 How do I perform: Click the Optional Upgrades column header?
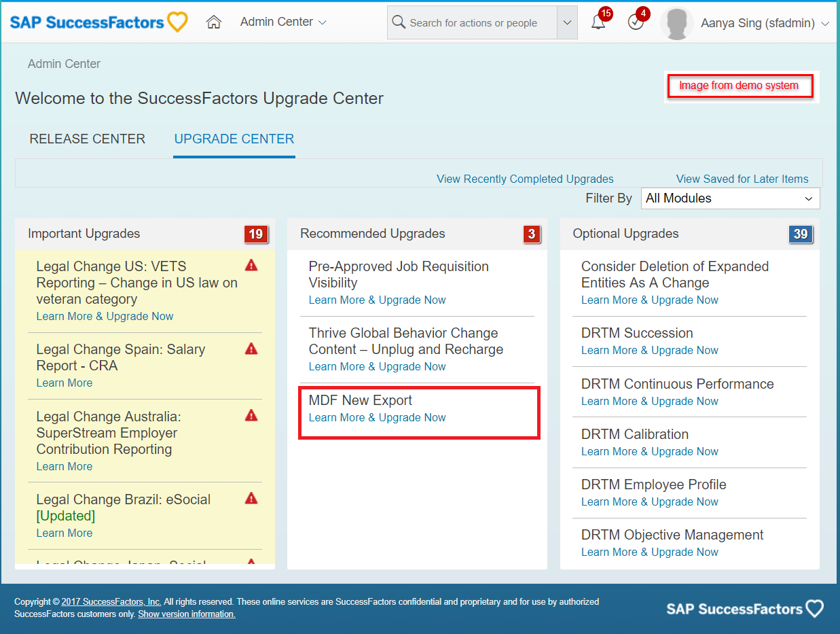coord(625,234)
